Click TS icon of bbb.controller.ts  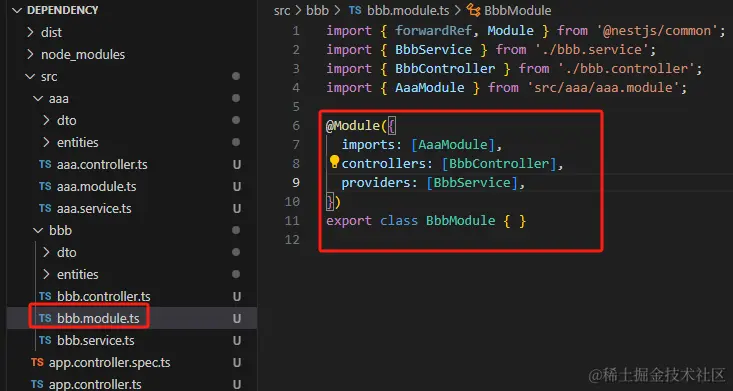click(45, 297)
